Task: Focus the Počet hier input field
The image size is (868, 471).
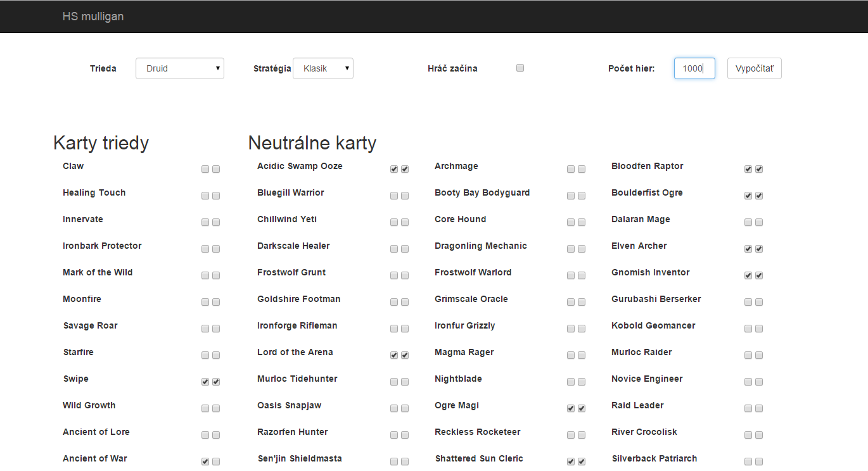Action: [x=694, y=68]
